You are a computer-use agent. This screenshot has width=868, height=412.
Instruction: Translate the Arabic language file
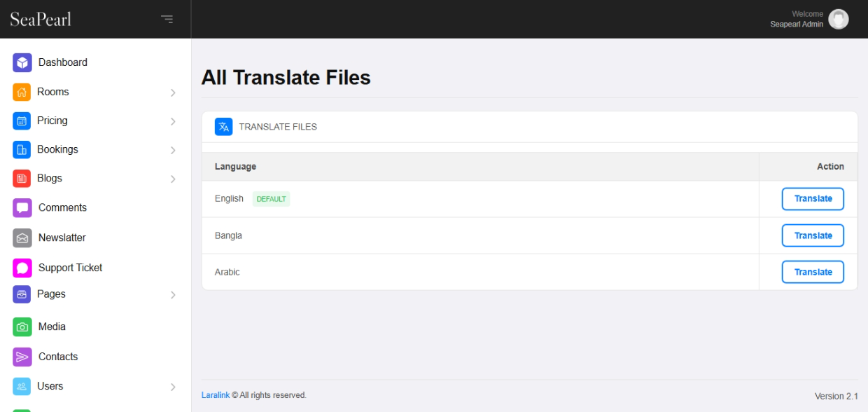[x=813, y=272]
